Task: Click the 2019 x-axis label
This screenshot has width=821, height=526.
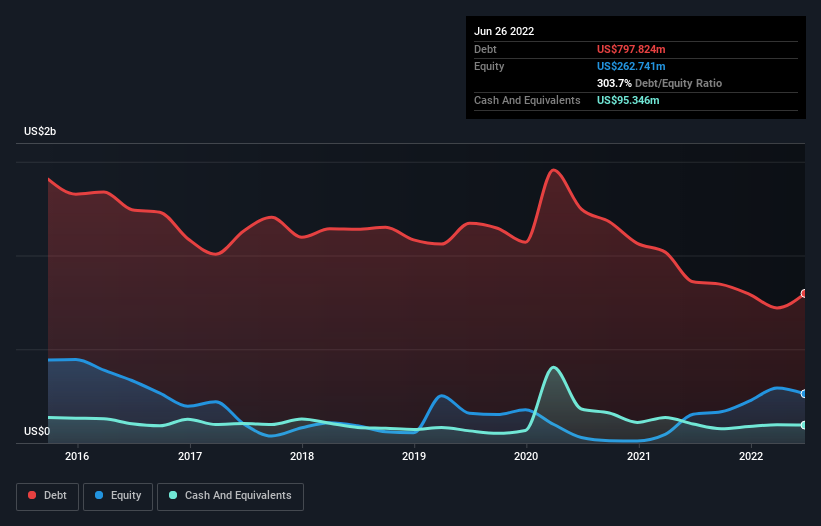Action: point(414,456)
